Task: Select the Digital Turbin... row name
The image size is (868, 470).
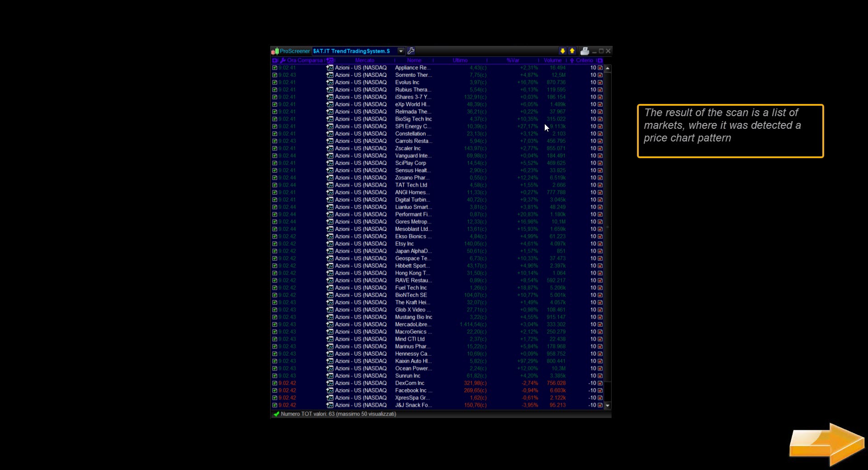Action: point(412,200)
